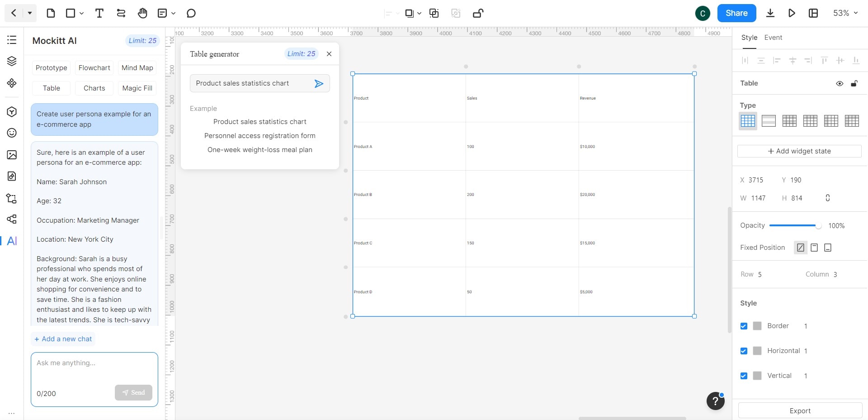Switch to the Event tab

(773, 38)
